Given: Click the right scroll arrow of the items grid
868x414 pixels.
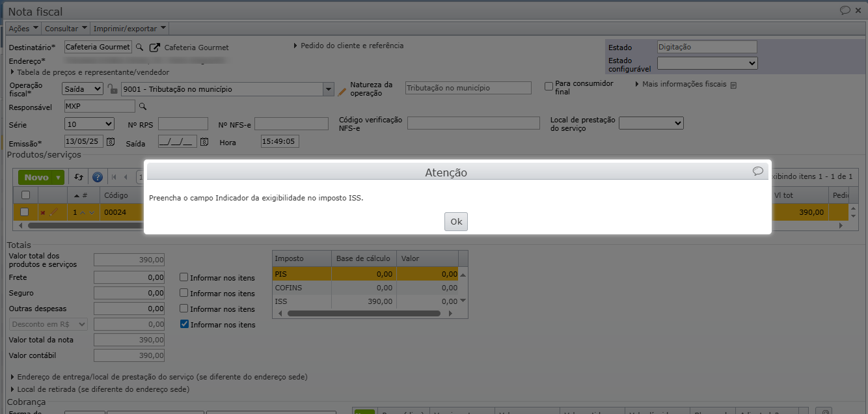Looking at the screenshot, I should (840, 226).
